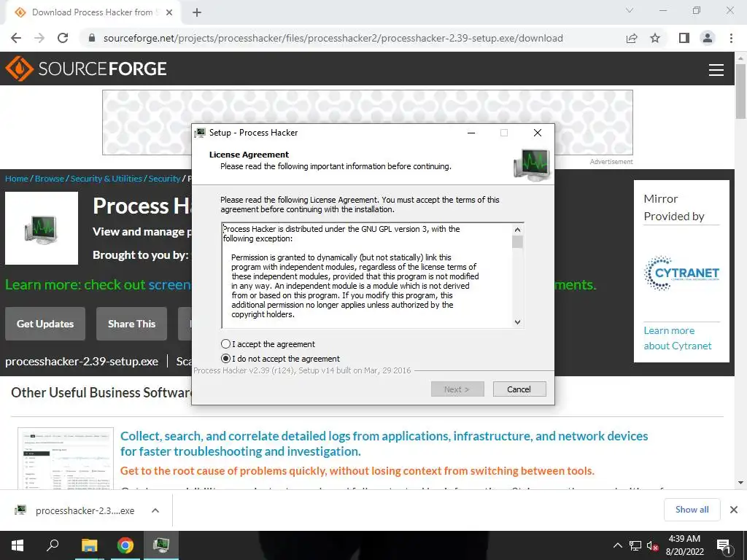The height and width of the screenshot is (560, 747).
Task: Click page scrollbar down arrow
Action: click(740, 483)
